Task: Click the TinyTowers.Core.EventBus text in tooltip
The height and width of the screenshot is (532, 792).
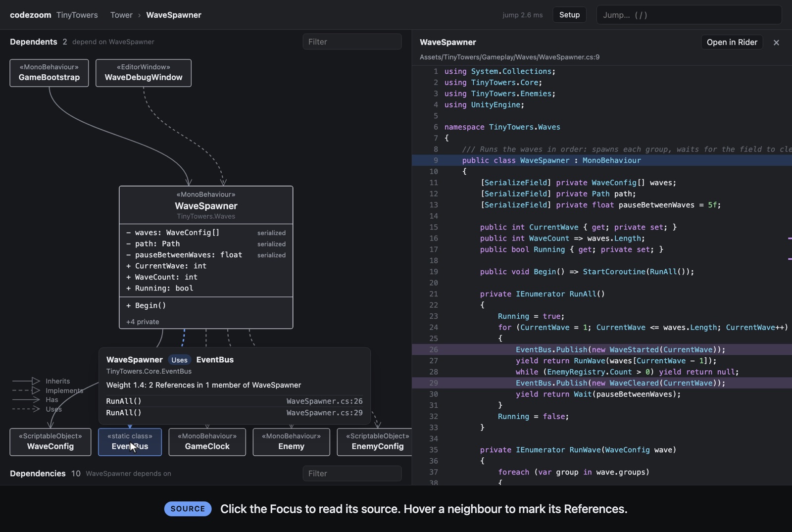Action: [149, 371]
